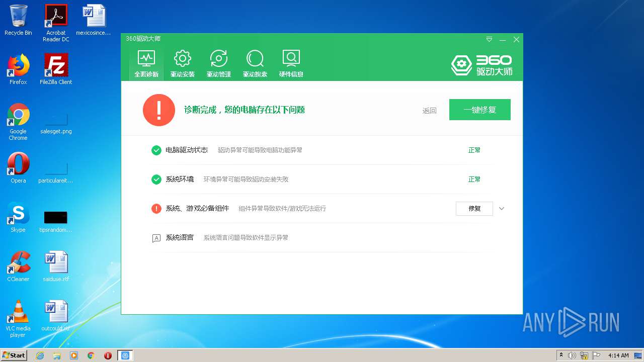Select tipsrandom file on desktop
Screen dimensions: 644x362
[x=56, y=222]
